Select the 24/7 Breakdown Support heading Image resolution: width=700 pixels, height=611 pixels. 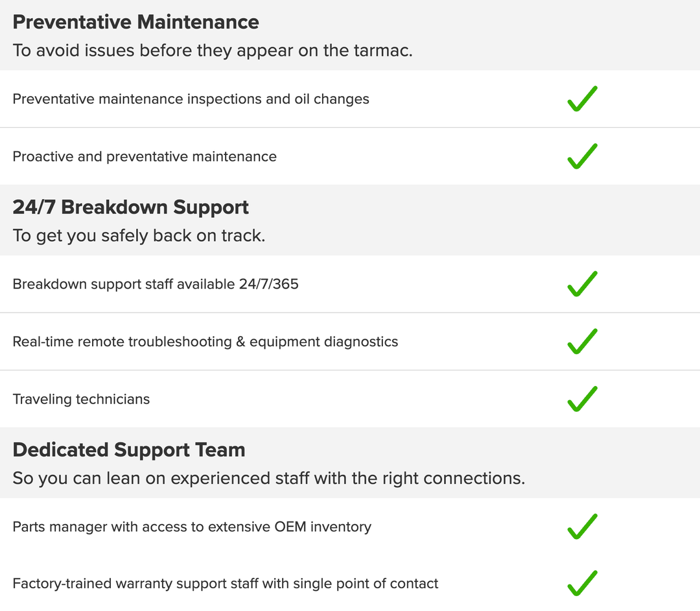130,208
